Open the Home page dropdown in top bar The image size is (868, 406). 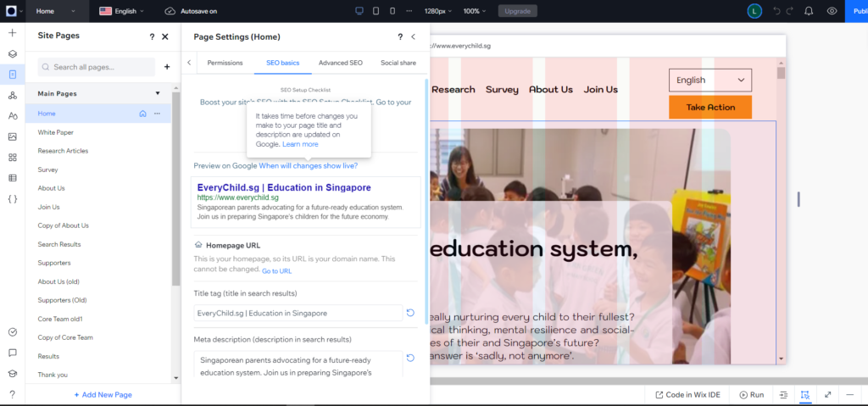[x=57, y=11]
